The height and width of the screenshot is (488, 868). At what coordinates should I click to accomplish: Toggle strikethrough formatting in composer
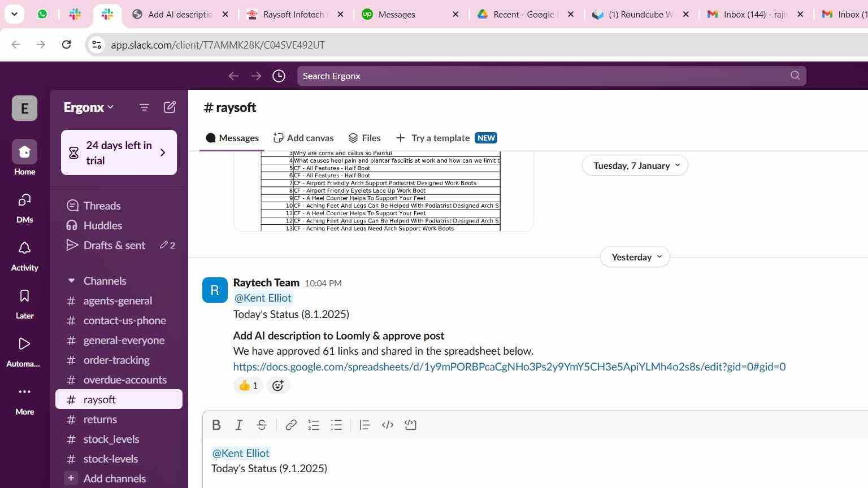pyautogui.click(x=262, y=425)
